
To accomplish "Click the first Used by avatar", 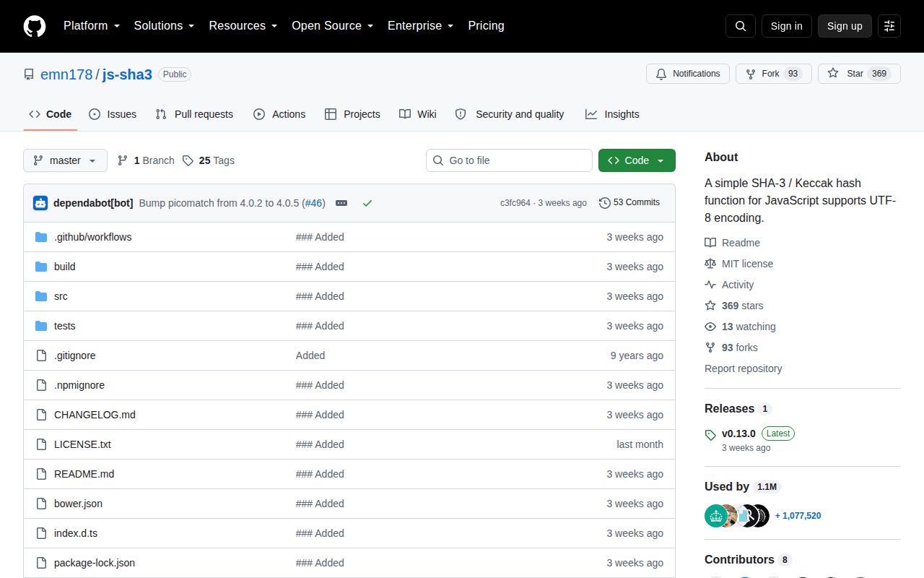I will (x=716, y=516).
